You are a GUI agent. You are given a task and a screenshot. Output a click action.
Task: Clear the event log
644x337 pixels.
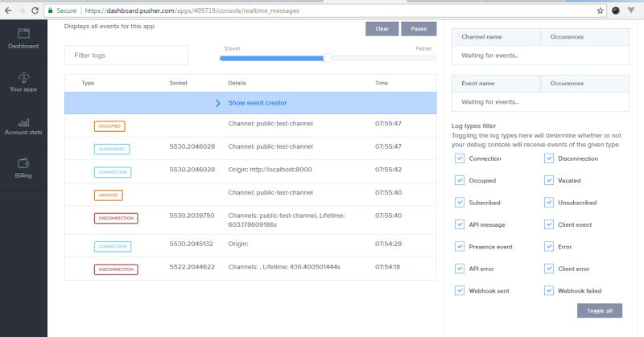[x=382, y=29]
